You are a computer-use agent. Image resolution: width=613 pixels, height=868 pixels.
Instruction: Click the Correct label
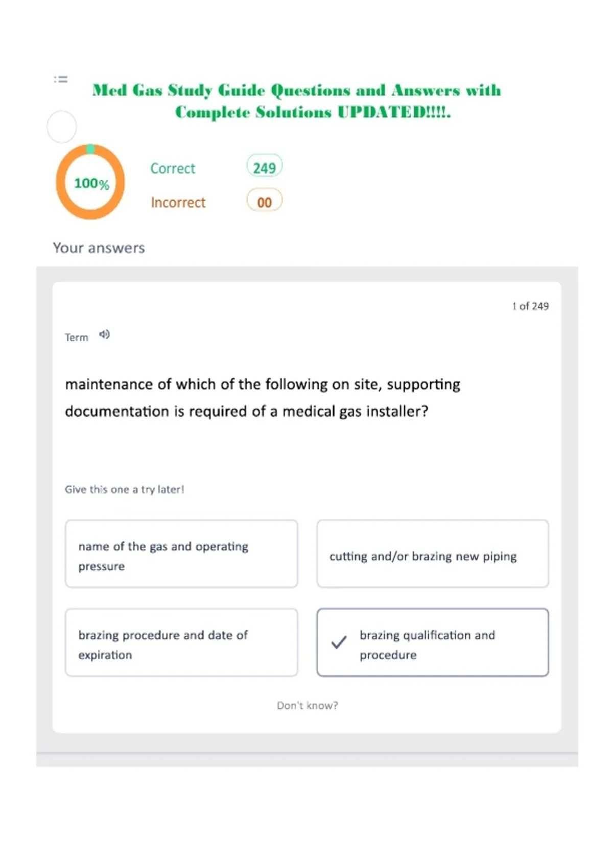[173, 168]
